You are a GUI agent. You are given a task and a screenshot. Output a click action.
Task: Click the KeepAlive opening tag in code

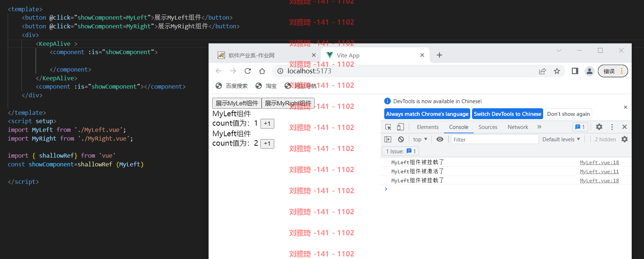57,44
